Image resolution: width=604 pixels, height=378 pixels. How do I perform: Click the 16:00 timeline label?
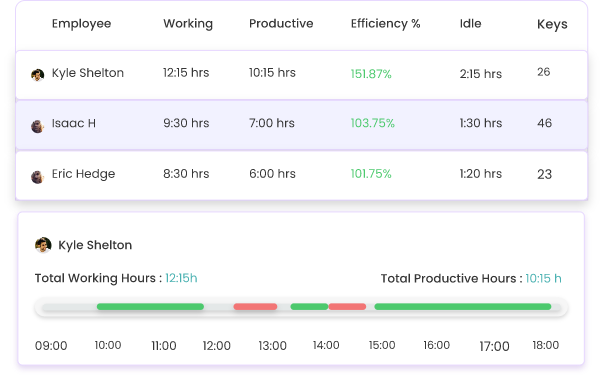(x=436, y=345)
